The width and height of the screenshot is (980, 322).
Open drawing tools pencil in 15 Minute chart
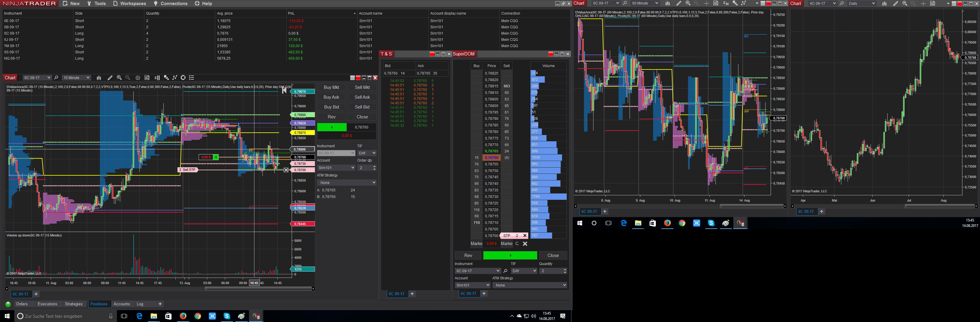[110, 78]
